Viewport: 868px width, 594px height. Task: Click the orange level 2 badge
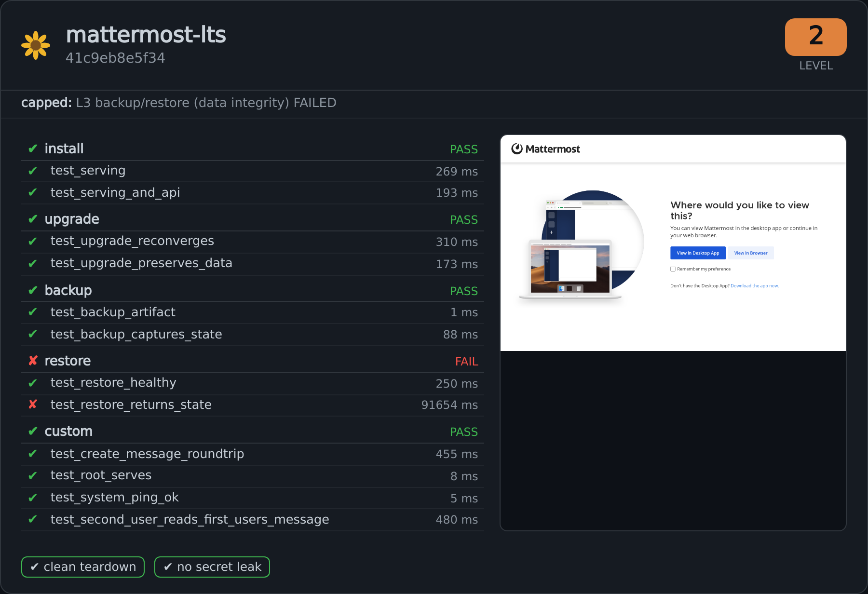coord(816,37)
